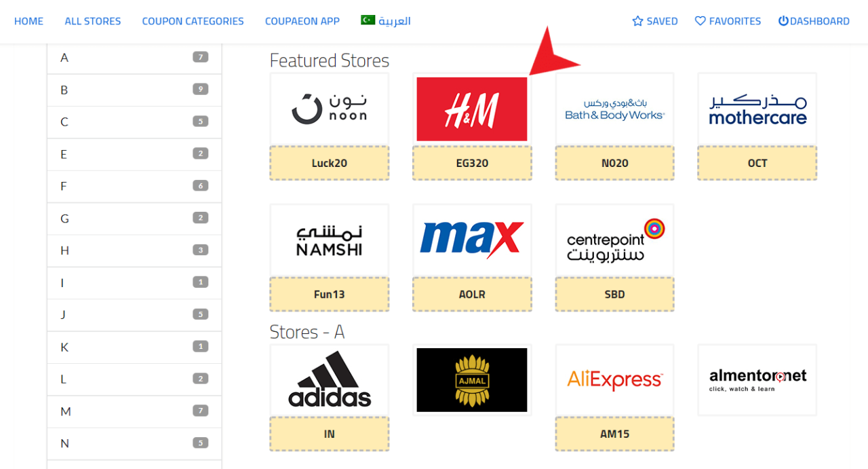The height and width of the screenshot is (469, 868).
Task: Open the Coupon Categories menu
Action: 193,21
